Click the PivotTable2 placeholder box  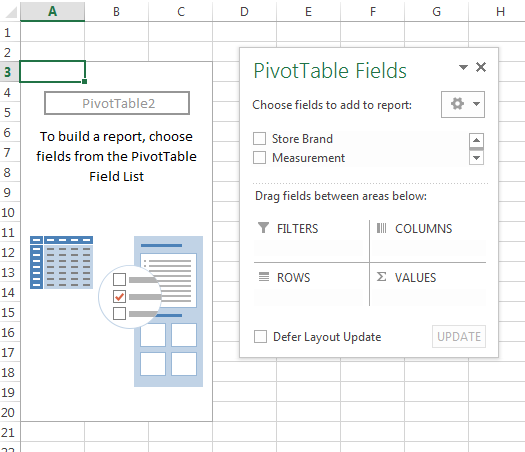(x=117, y=103)
